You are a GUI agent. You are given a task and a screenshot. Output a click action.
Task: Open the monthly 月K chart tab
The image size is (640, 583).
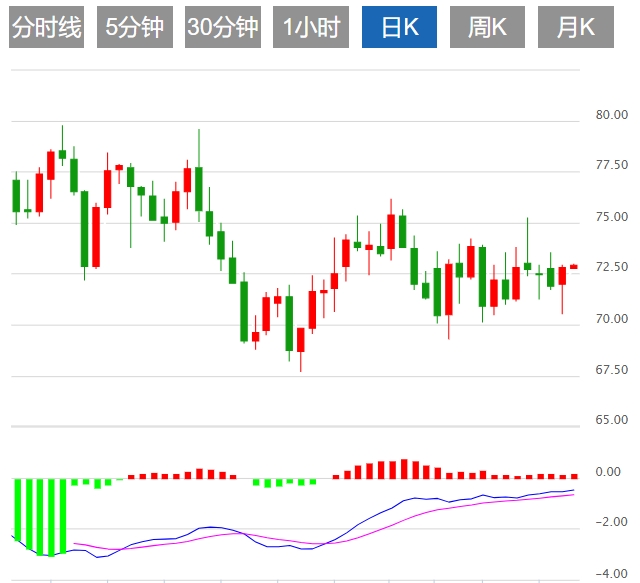coord(575,28)
